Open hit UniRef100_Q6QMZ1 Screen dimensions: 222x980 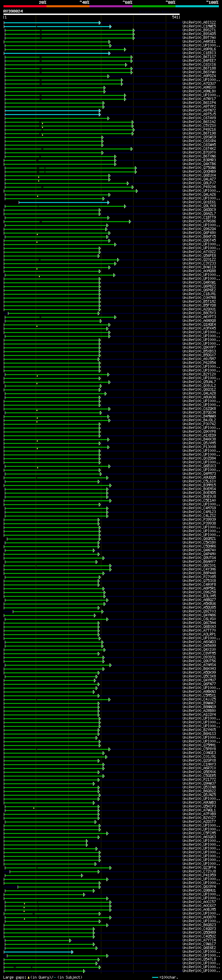click(x=199, y=539)
